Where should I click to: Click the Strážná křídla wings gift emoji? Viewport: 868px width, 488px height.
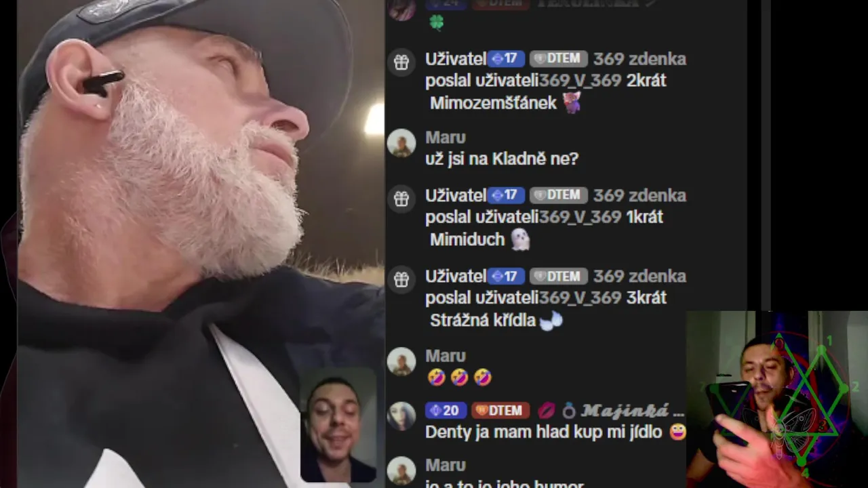[551, 321]
